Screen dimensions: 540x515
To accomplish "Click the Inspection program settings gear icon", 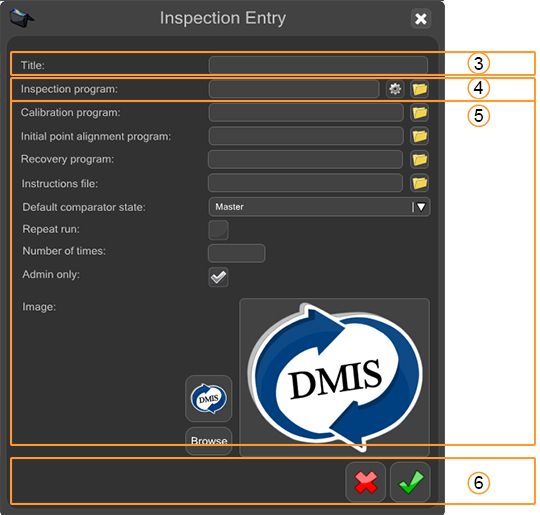I will 395,89.
